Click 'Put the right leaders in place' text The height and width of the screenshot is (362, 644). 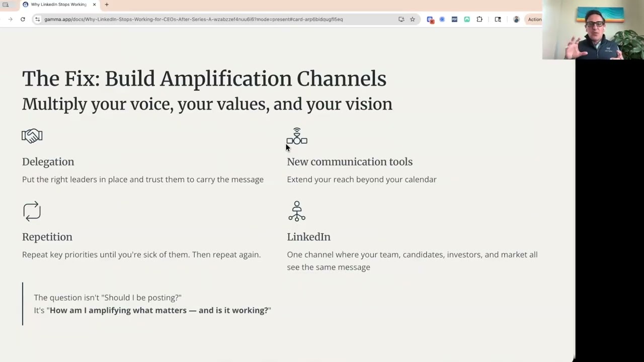(x=143, y=179)
